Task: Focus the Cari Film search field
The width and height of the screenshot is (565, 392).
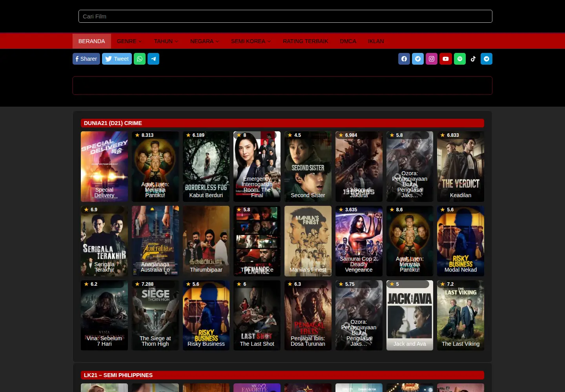Action: click(x=285, y=16)
